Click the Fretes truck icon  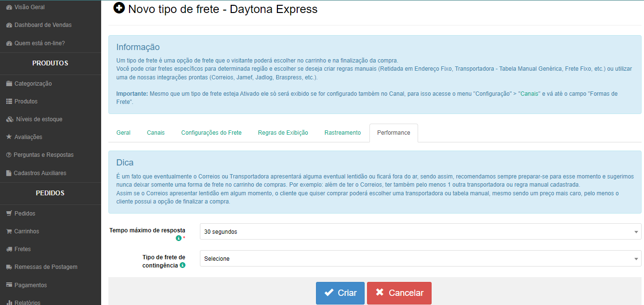click(x=9, y=249)
